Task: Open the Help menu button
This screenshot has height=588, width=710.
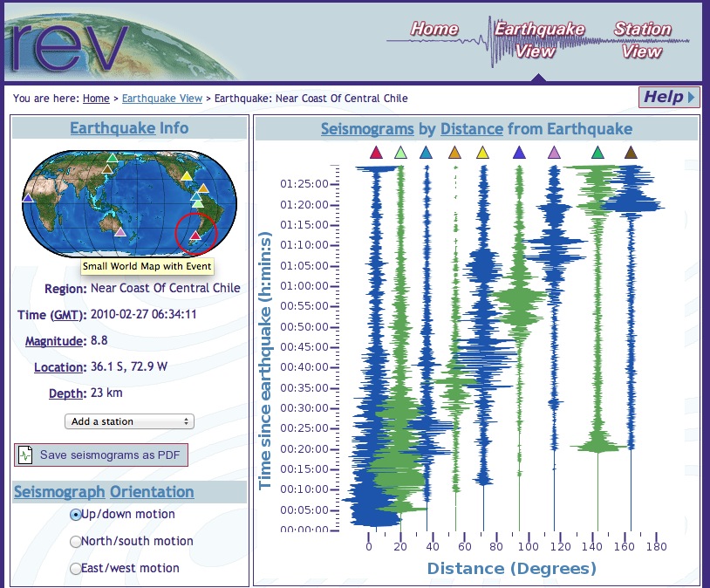Action: [669, 97]
